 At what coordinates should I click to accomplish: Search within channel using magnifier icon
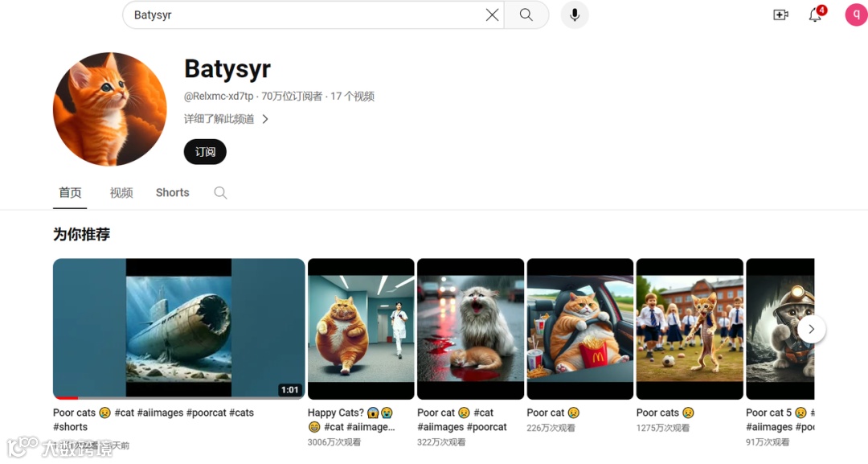tap(220, 193)
